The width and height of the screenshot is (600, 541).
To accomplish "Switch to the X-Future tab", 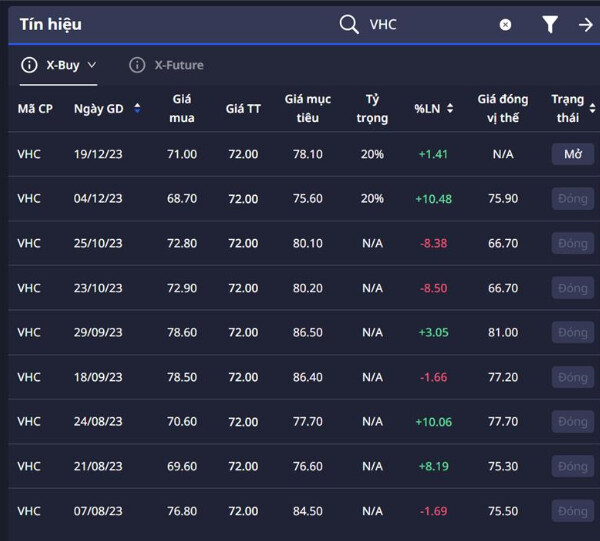I will pyautogui.click(x=178, y=65).
